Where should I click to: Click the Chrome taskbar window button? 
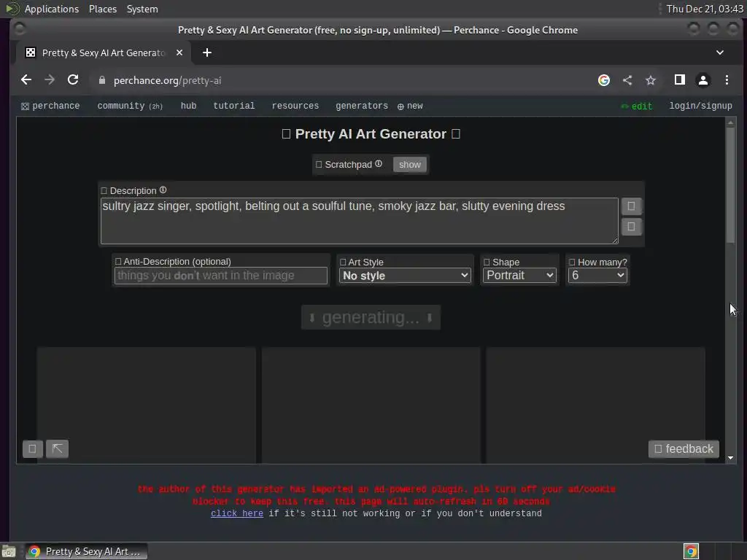[x=86, y=551]
